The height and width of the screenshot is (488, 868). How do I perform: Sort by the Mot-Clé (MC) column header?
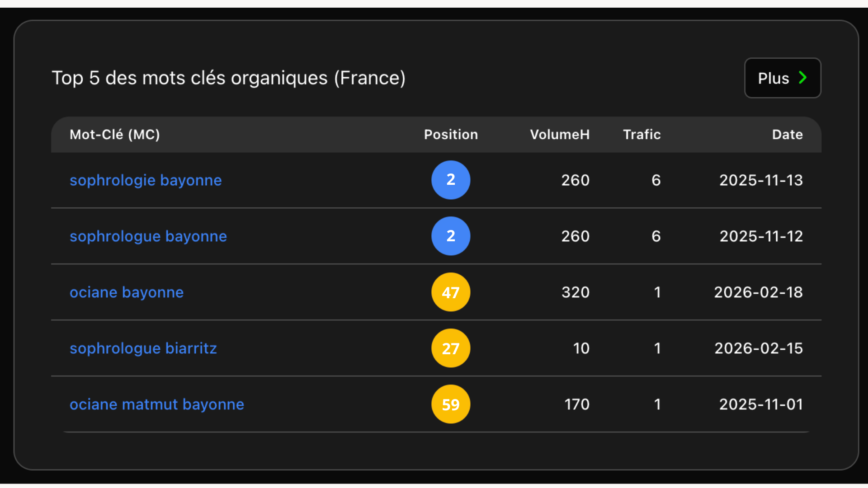(x=115, y=135)
